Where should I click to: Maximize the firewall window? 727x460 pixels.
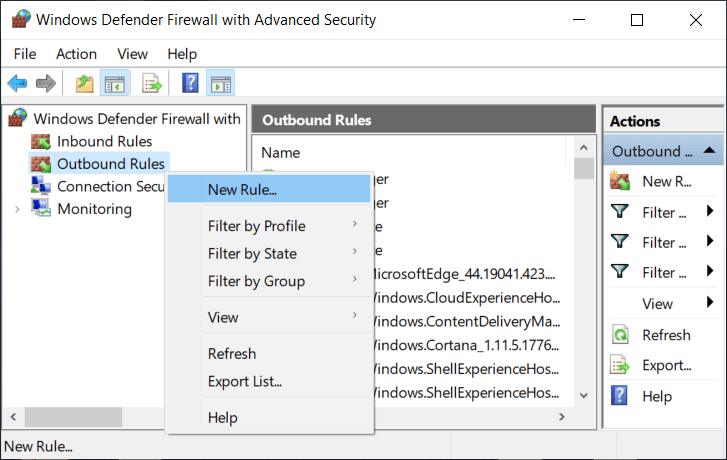click(637, 20)
